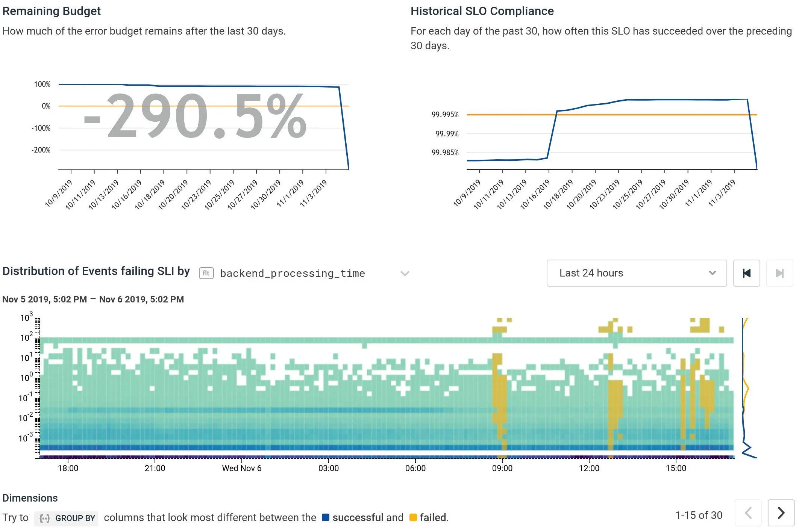Click the Wed Nov 6 axis label
The height and width of the screenshot is (532, 799).
point(241,469)
